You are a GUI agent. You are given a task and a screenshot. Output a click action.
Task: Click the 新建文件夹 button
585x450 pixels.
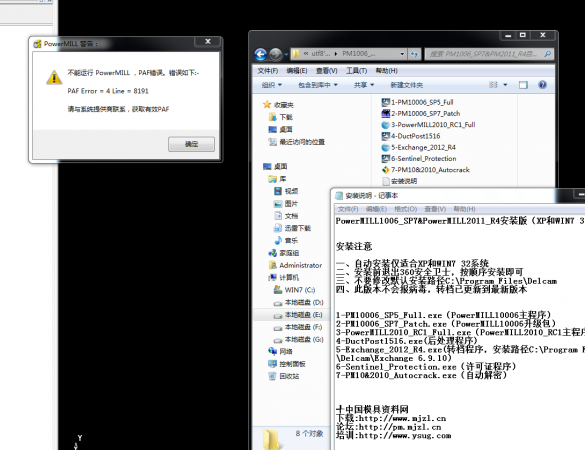click(x=407, y=85)
